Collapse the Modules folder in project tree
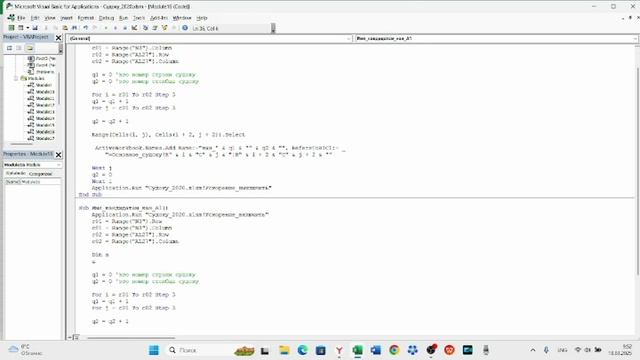Image resolution: width=640 pixels, height=360 pixels. (x=16, y=78)
